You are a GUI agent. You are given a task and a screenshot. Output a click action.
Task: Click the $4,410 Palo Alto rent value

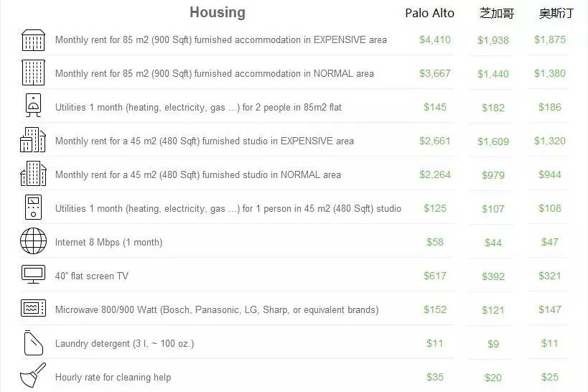(435, 39)
